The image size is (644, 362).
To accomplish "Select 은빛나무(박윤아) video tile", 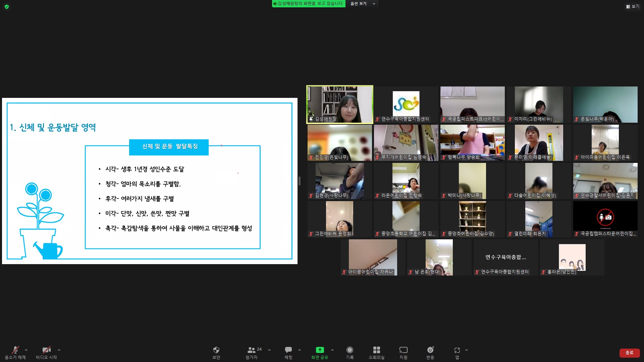I will click(605, 105).
